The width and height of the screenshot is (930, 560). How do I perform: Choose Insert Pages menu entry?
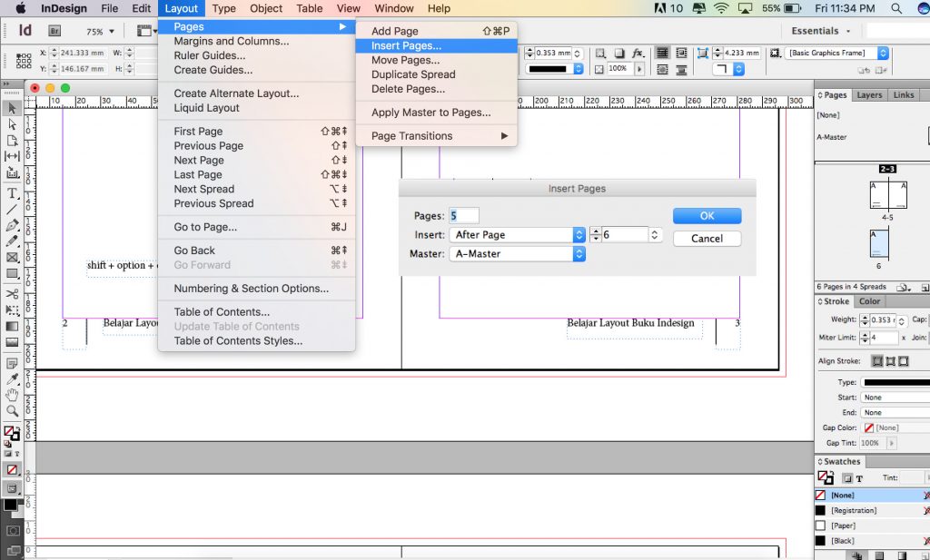pos(437,45)
